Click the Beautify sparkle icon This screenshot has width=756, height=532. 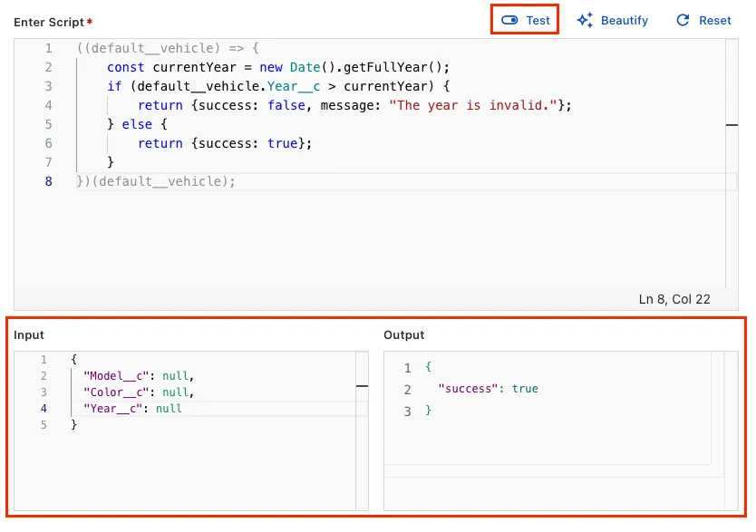[585, 20]
